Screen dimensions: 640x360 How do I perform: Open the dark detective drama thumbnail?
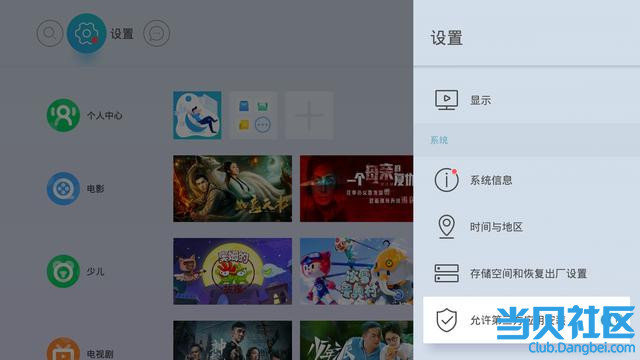[x=232, y=340]
